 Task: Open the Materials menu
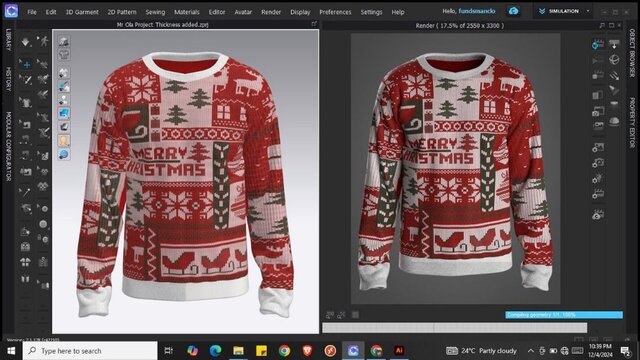coord(187,12)
